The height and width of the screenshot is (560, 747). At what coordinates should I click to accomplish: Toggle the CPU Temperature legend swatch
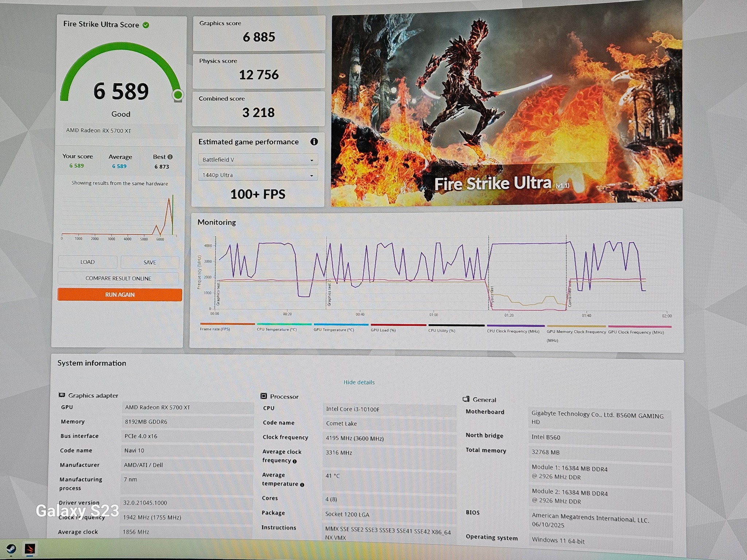[x=284, y=324]
